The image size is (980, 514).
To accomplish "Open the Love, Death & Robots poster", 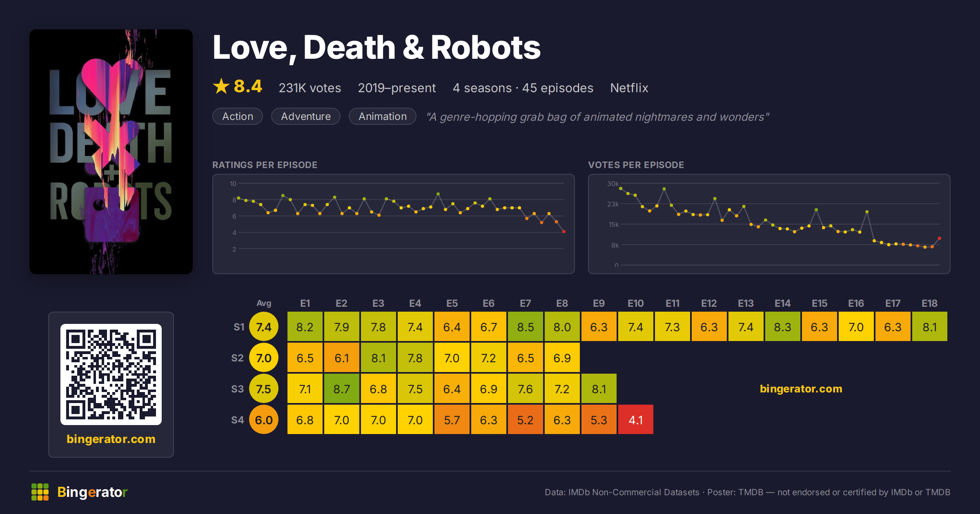I will tap(111, 152).
